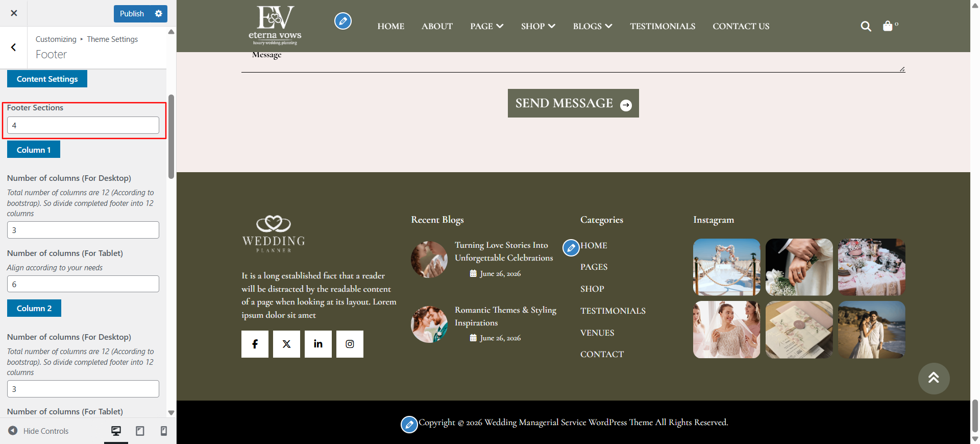Click the Hide Controls link
This screenshot has height=444, width=980.
pyautogui.click(x=46, y=431)
